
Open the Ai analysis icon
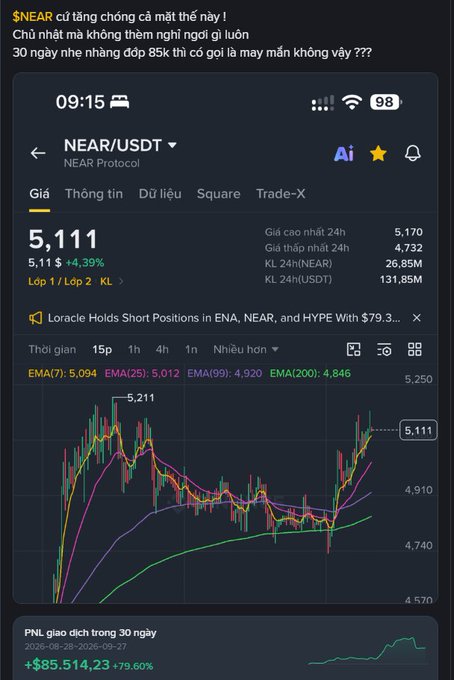pos(344,154)
